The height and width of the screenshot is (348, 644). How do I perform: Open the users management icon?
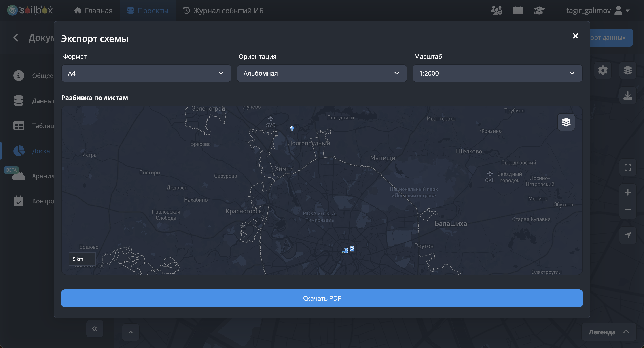(x=496, y=11)
